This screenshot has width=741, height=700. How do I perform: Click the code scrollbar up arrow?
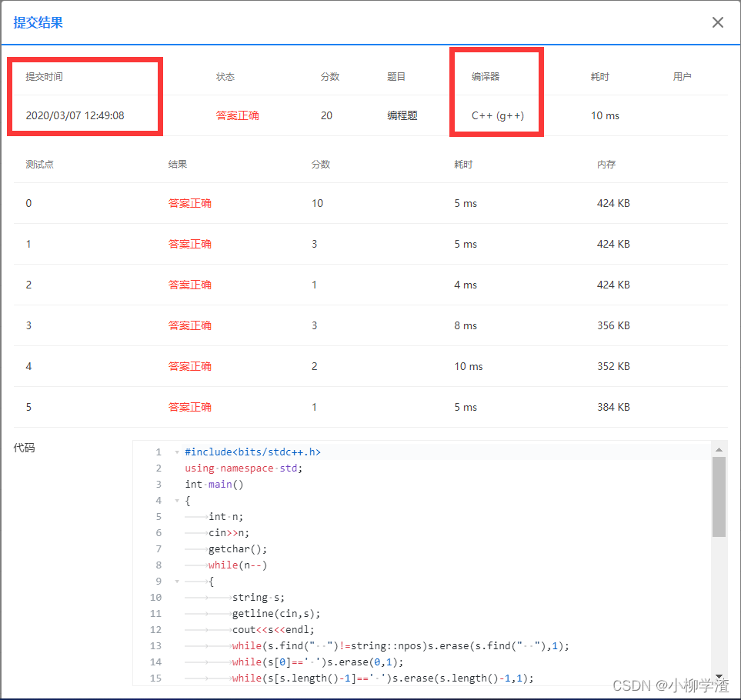click(719, 450)
